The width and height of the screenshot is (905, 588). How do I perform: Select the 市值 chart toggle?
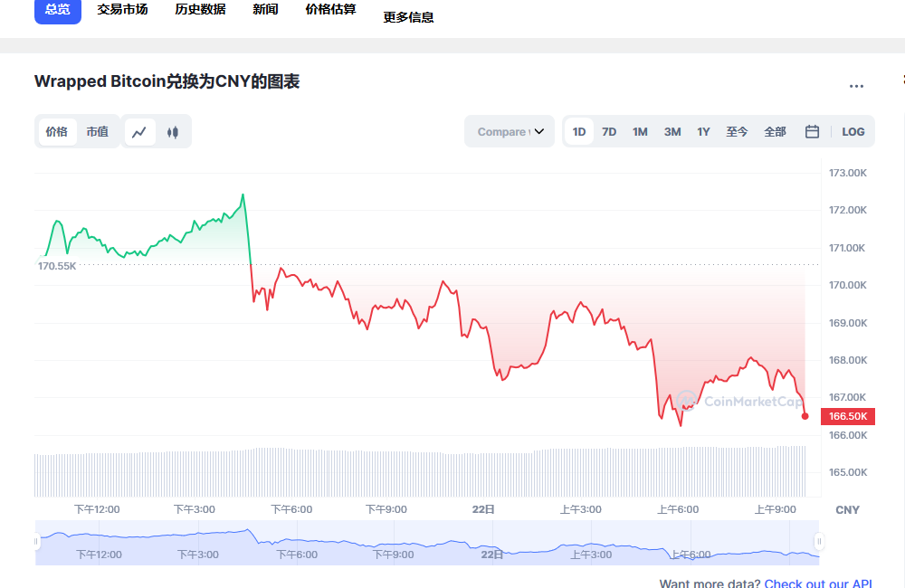point(98,131)
